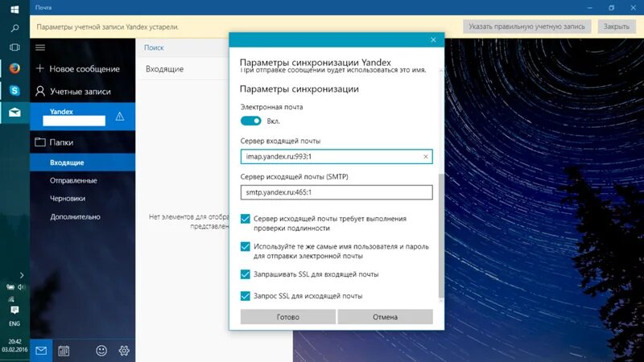Open Task View on the taskbar
This screenshot has width=644, height=362.
[14, 47]
